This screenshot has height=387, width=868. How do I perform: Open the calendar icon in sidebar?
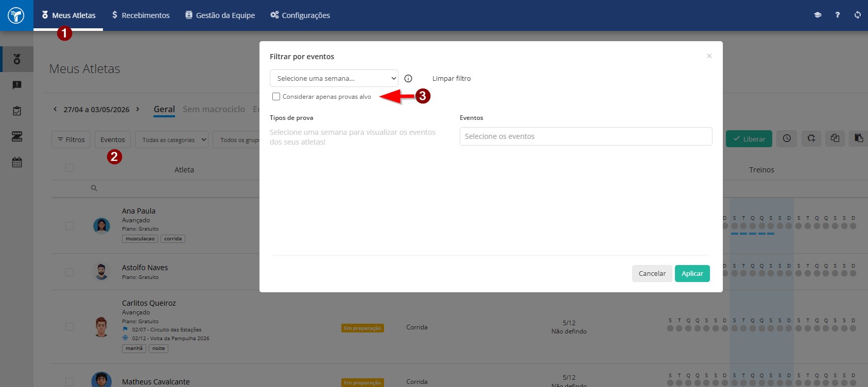pyautogui.click(x=17, y=163)
